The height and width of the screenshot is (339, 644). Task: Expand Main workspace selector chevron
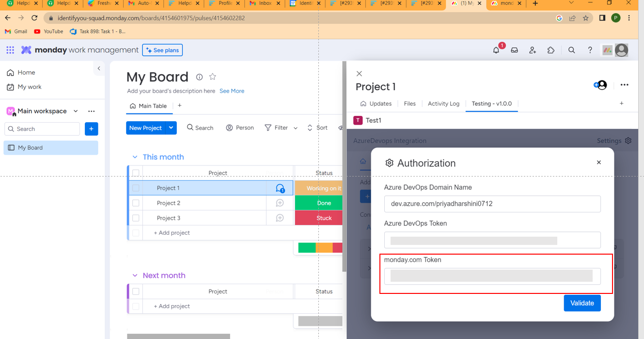pyautogui.click(x=76, y=111)
